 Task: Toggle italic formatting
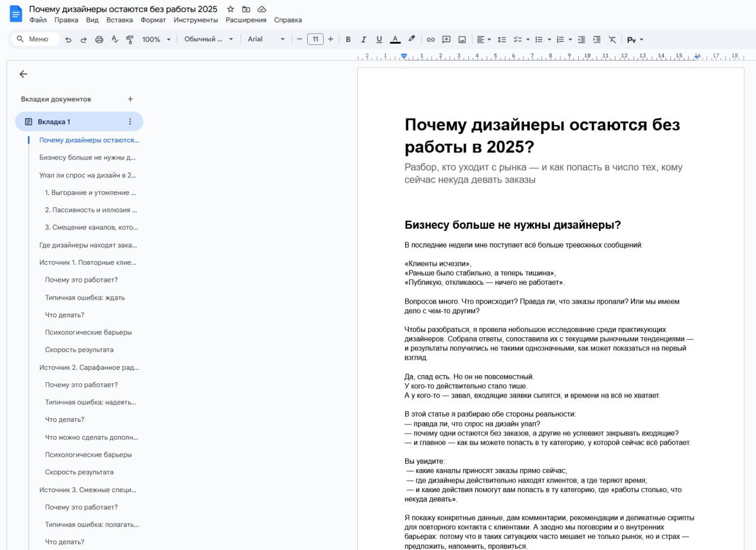coord(363,40)
